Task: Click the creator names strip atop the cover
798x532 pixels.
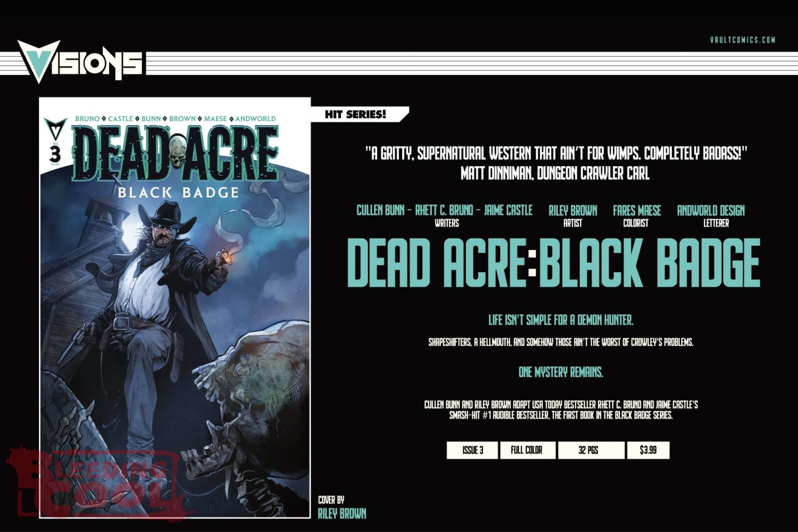Action: point(175,118)
